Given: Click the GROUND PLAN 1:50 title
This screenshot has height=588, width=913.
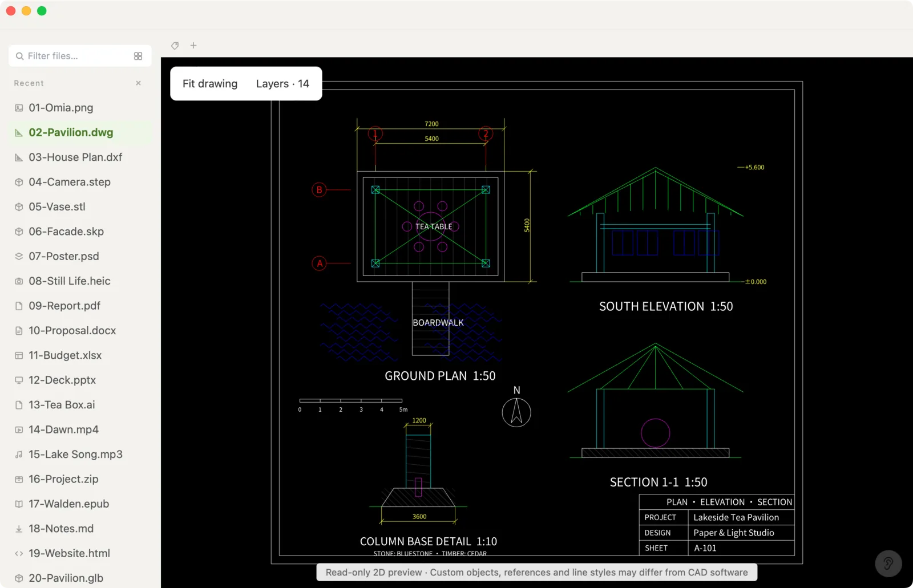Looking at the screenshot, I should (x=440, y=376).
